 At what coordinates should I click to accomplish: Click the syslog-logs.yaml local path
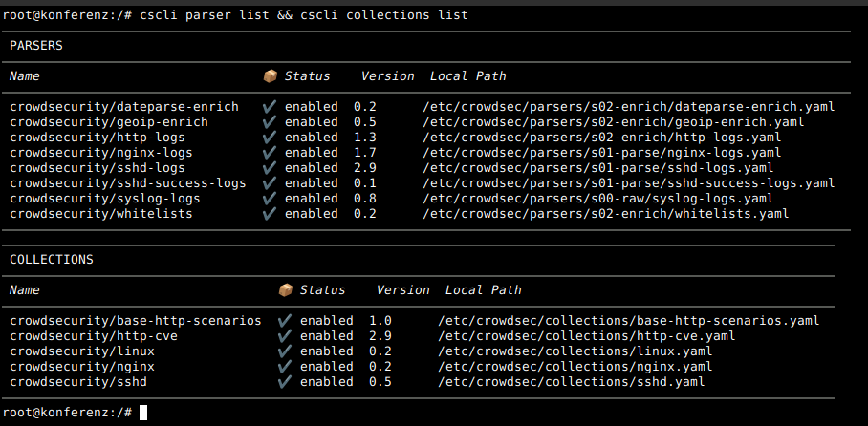pos(597,198)
